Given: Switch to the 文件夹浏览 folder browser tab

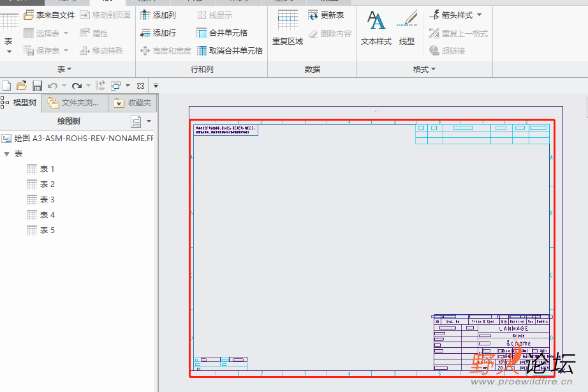Looking at the screenshot, I should coord(75,103).
